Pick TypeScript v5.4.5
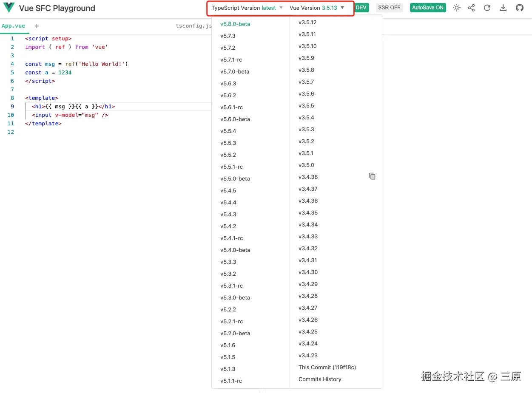The width and height of the screenshot is (532, 393). (228, 191)
